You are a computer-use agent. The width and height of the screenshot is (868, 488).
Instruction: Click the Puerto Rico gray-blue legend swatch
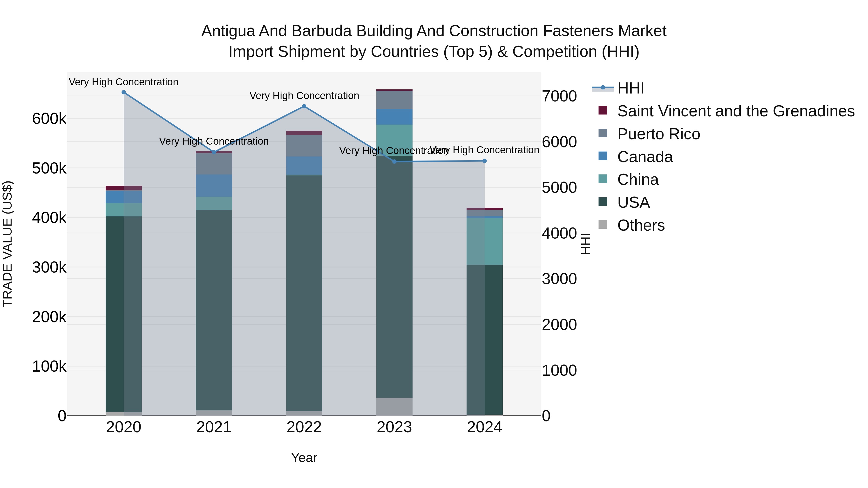point(603,133)
